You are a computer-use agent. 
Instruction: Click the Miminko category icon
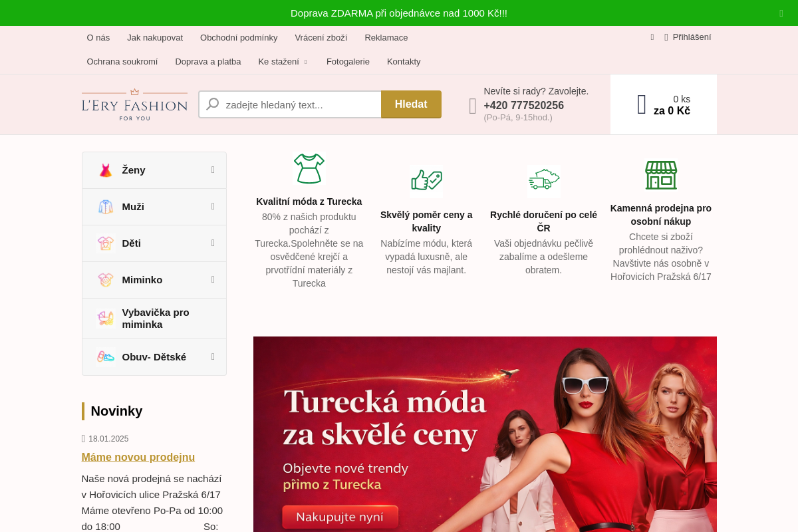click(105, 279)
